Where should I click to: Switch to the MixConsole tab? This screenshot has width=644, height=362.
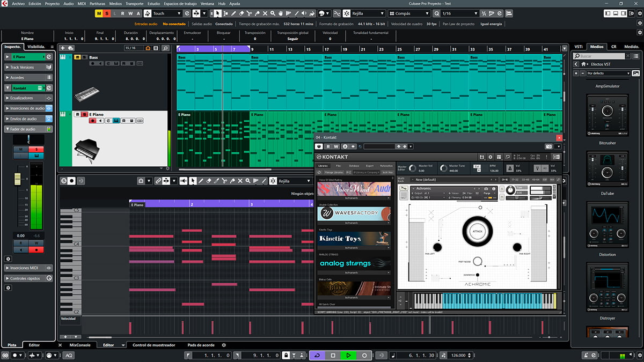click(x=80, y=345)
